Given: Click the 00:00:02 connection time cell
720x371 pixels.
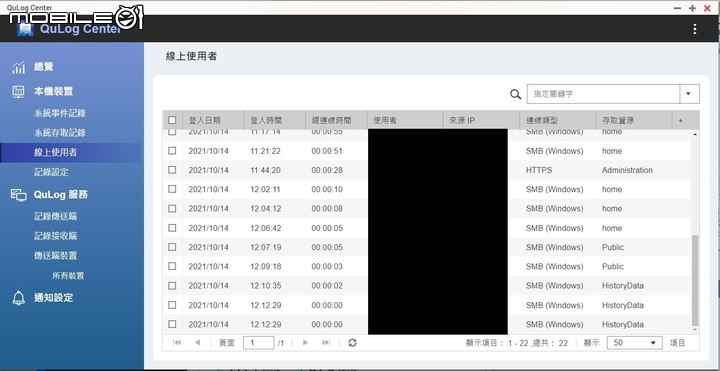Looking at the screenshot, I should click(x=327, y=286).
